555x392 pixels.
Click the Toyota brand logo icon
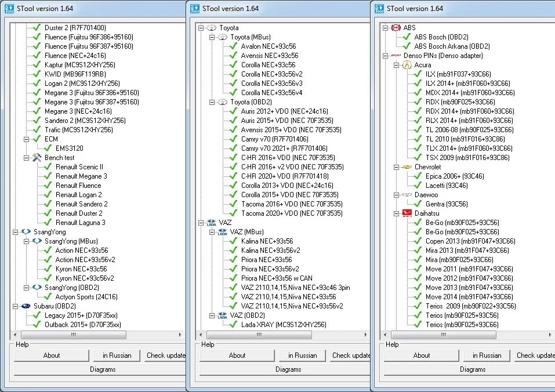[212, 28]
